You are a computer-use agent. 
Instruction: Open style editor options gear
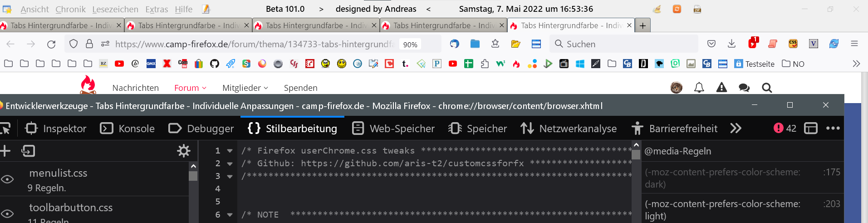(183, 151)
